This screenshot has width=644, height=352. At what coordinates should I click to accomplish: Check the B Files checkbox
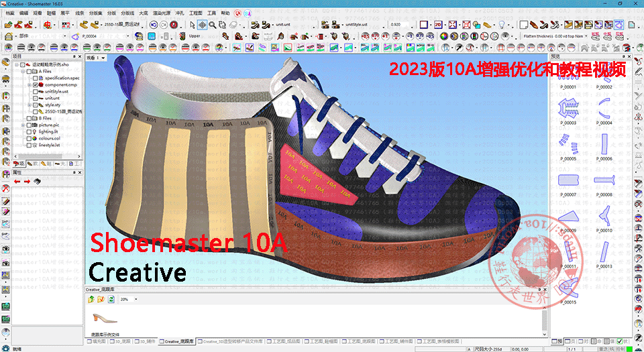point(29,119)
